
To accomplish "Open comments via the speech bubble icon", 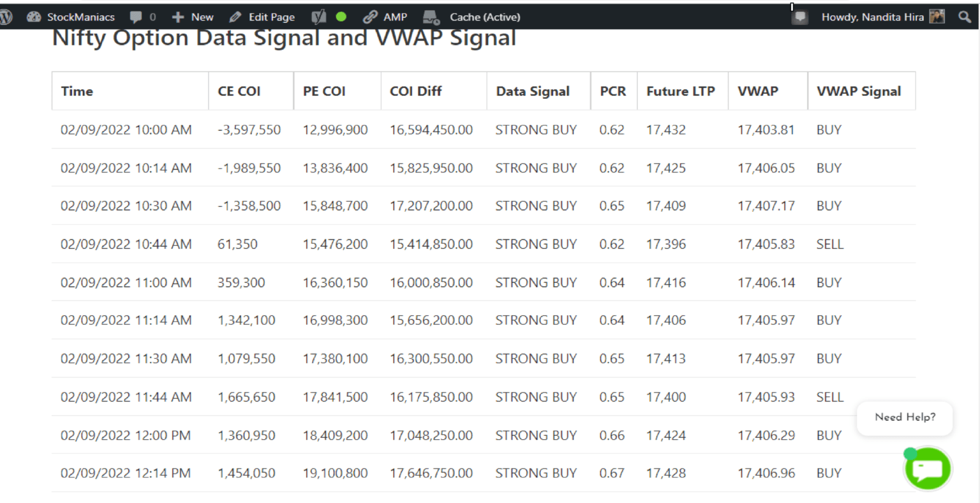I will tap(135, 17).
